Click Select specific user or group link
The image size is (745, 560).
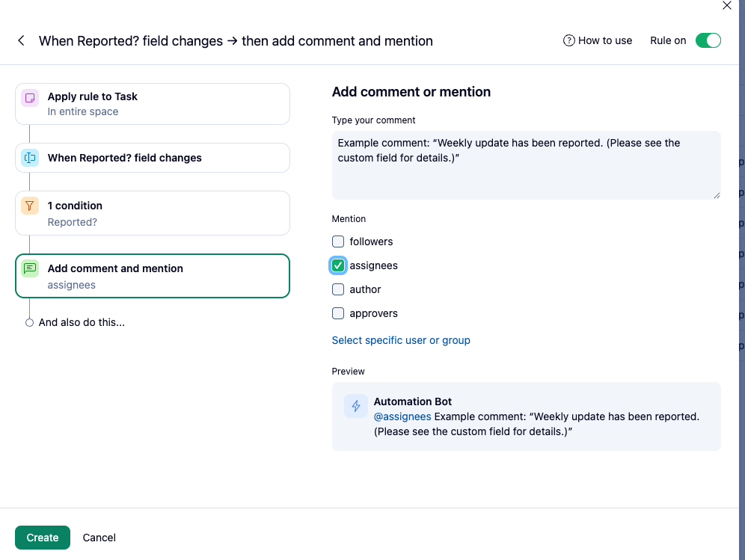[401, 340]
